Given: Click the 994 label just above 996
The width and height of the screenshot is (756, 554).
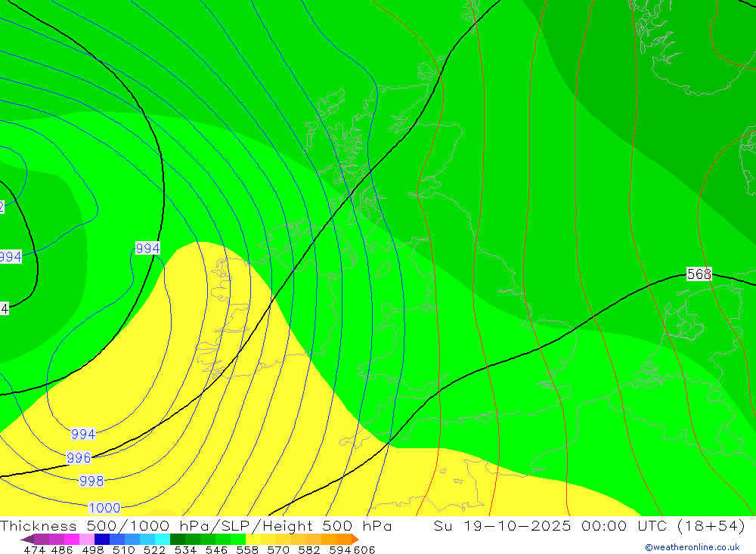Looking at the screenshot, I should coord(83,434).
